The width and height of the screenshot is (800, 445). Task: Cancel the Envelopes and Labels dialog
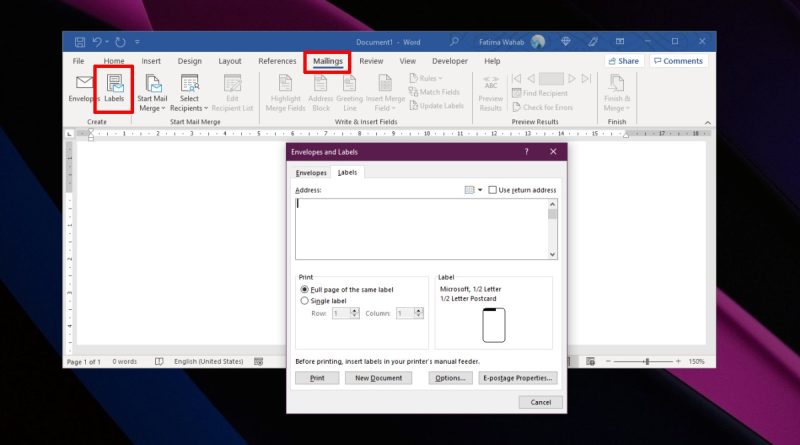pos(541,402)
